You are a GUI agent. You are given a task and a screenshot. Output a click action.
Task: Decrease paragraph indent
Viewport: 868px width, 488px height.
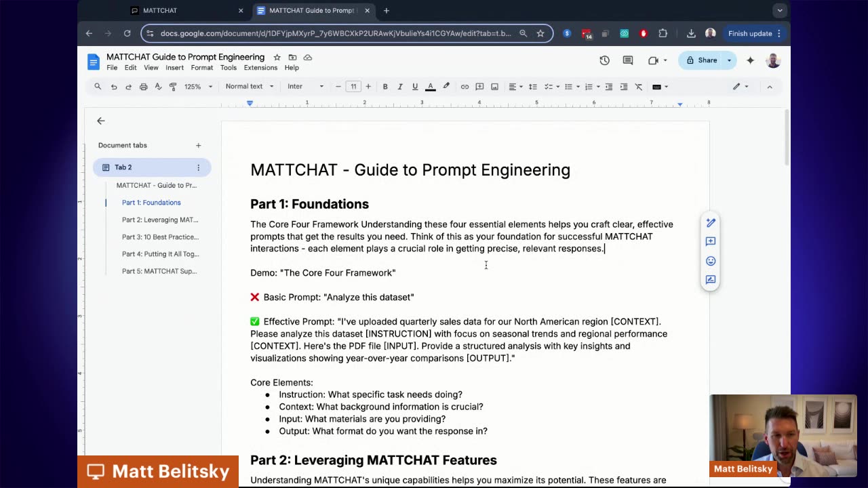tap(609, 87)
